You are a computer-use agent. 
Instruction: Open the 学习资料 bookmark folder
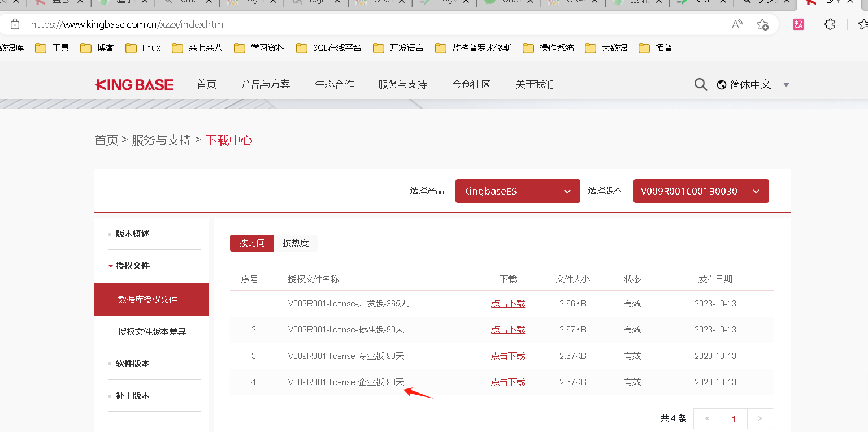259,48
